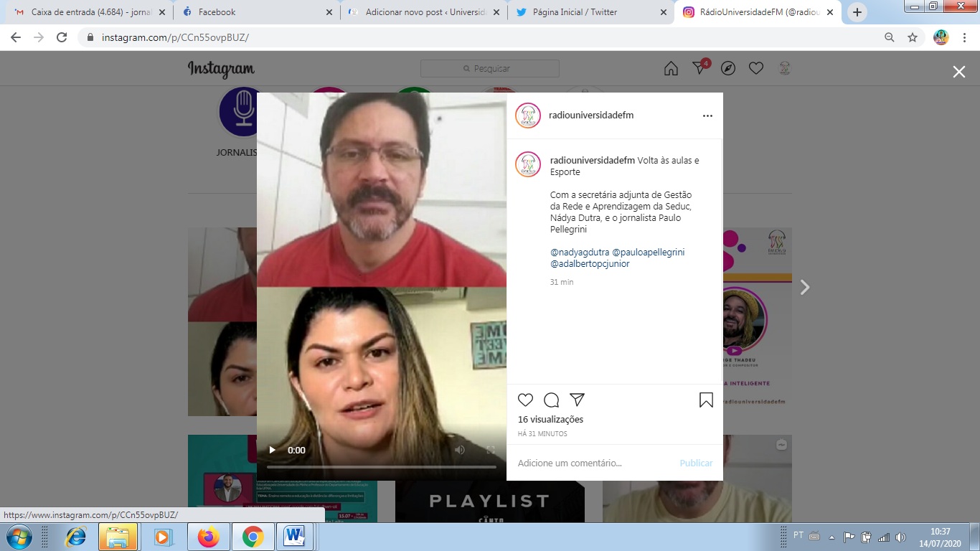Screen dimensions: 980x551
Task: Click the address bar URL
Action: tap(175, 38)
